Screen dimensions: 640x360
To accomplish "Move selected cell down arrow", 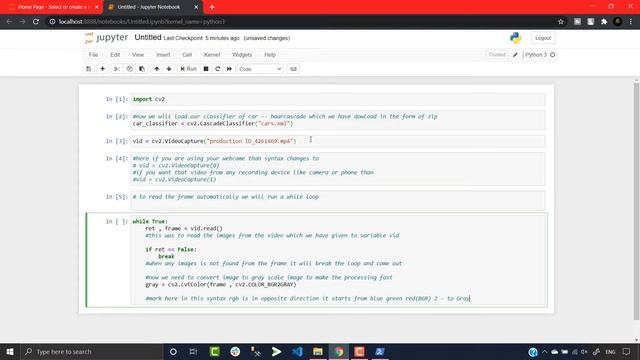I will pos(169,69).
